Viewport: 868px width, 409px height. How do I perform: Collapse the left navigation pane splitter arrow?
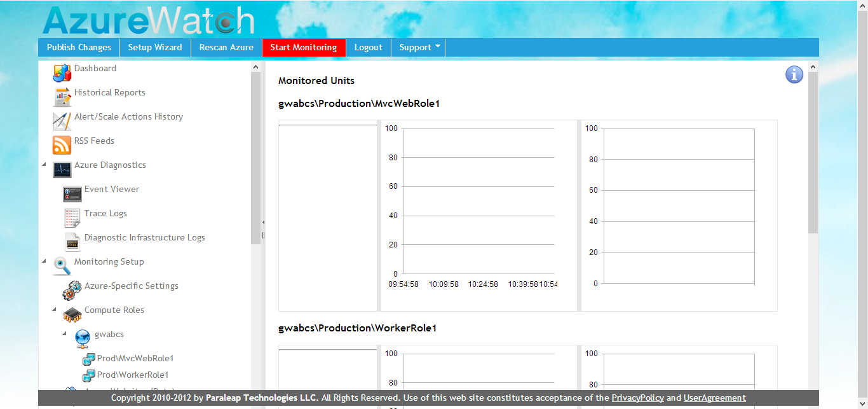coord(263,223)
